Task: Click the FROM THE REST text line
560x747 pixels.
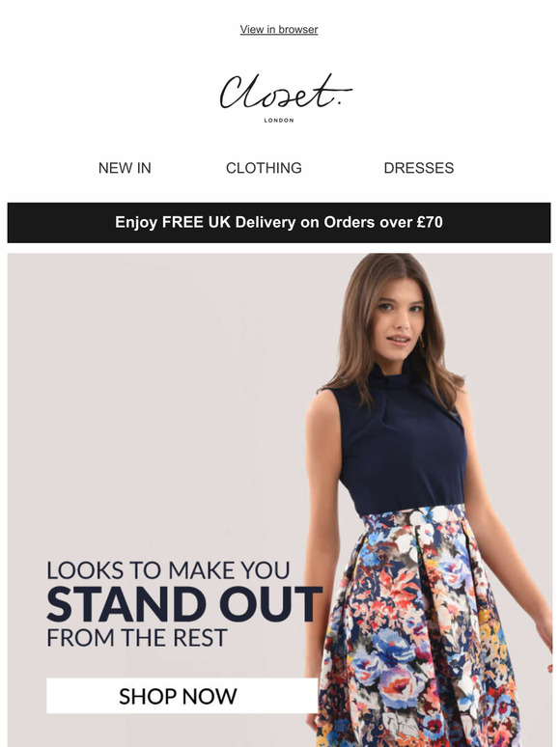Action: coord(137,638)
